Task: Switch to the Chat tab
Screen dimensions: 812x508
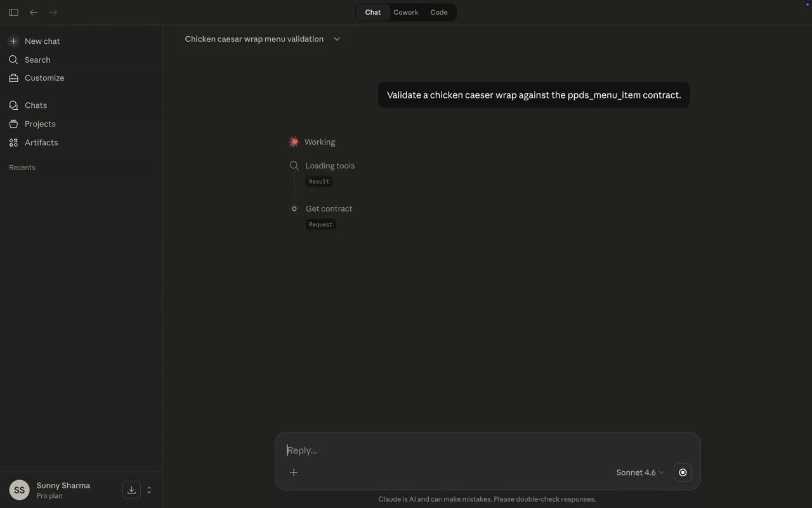Action: (x=373, y=12)
